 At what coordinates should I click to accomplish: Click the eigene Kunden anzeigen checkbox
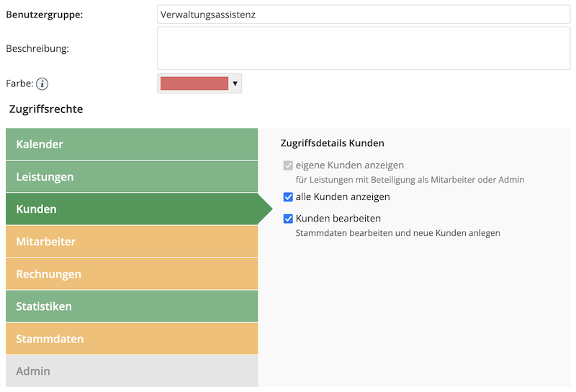tap(289, 165)
